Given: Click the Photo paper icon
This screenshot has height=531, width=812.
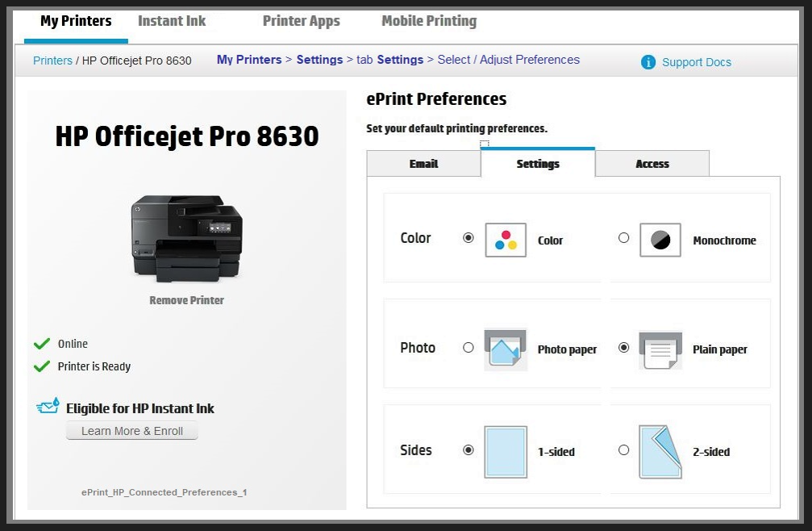Looking at the screenshot, I should pyautogui.click(x=506, y=349).
